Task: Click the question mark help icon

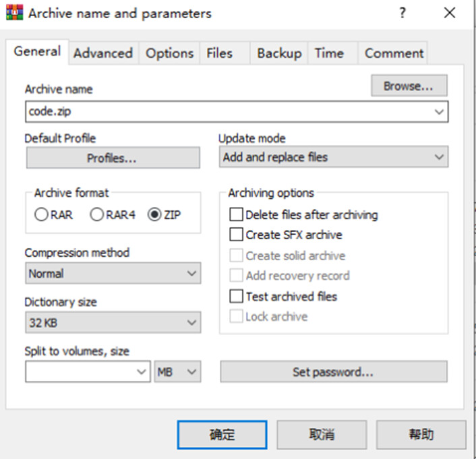Action: tap(403, 13)
